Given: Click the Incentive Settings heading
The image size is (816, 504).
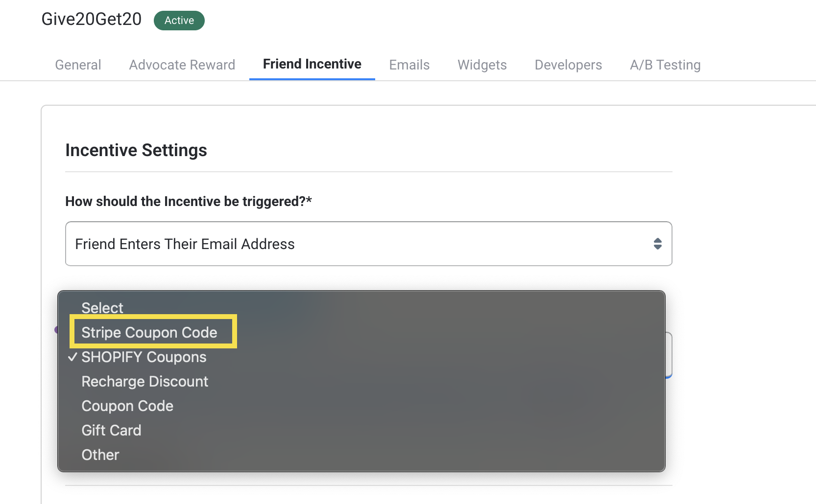Looking at the screenshot, I should (136, 150).
